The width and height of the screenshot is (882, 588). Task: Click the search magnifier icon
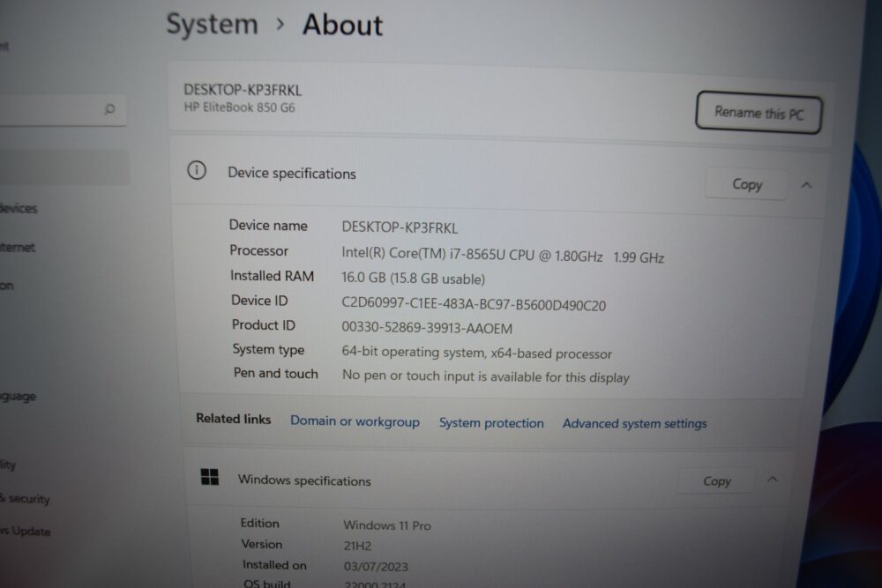coord(109,108)
